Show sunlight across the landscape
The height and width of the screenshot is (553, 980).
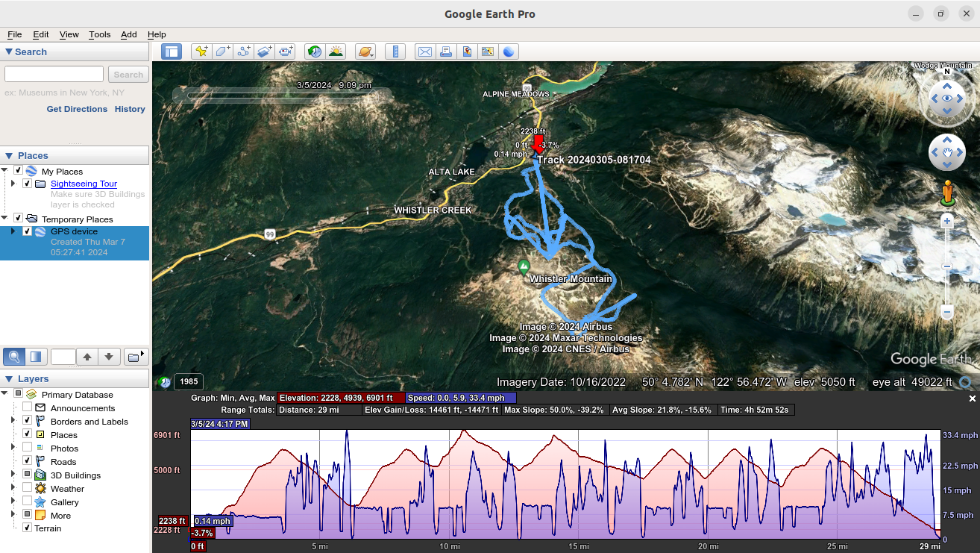pyautogui.click(x=336, y=51)
